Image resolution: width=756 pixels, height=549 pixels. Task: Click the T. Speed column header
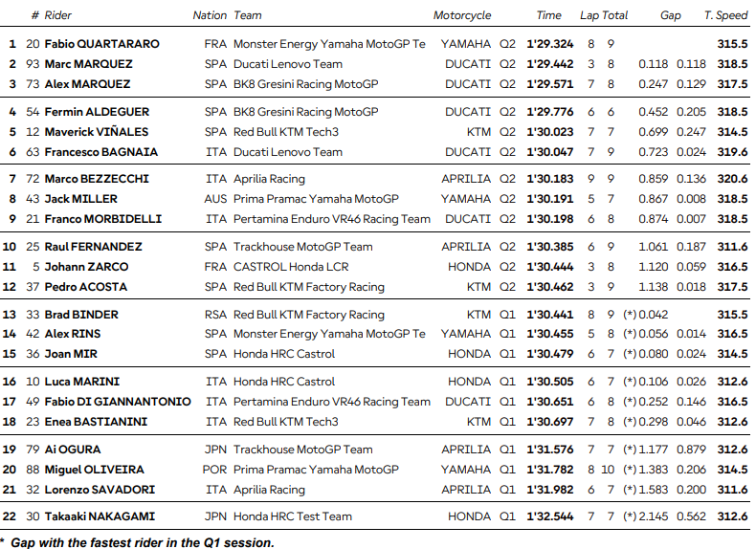pos(725,15)
